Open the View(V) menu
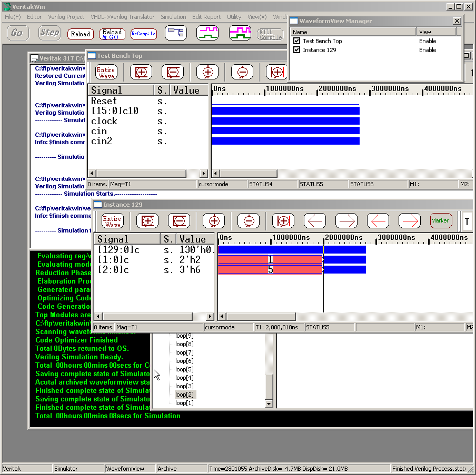This screenshot has height=475, width=476. (x=257, y=17)
